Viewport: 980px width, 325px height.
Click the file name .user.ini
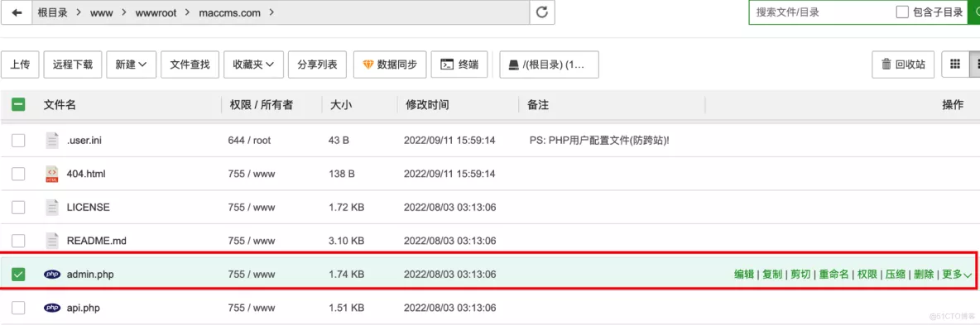point(84,141)
